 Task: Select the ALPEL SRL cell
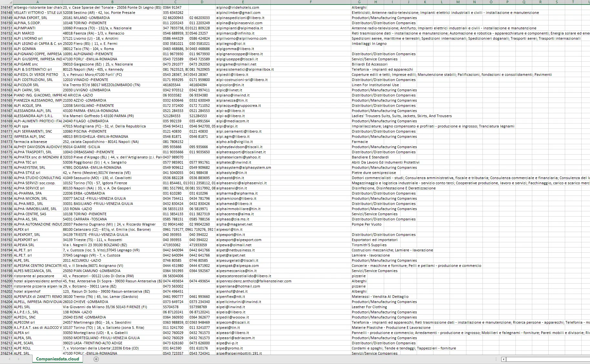[37, 307]
